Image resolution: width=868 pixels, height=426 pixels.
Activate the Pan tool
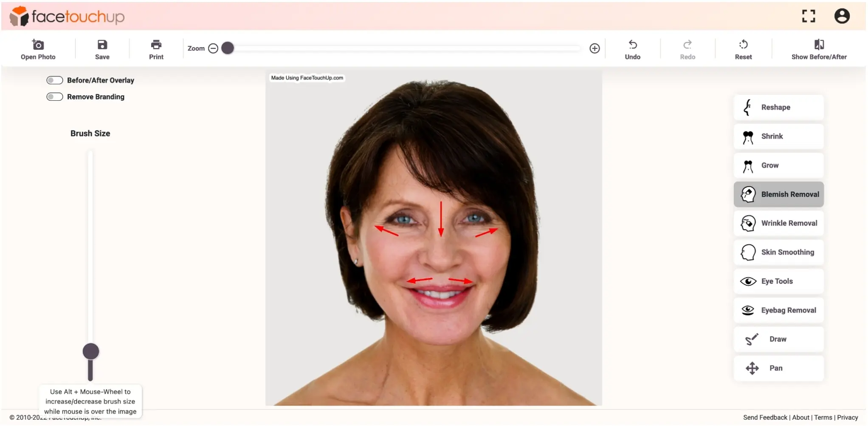pyautogui.click(x=778, y=368)
